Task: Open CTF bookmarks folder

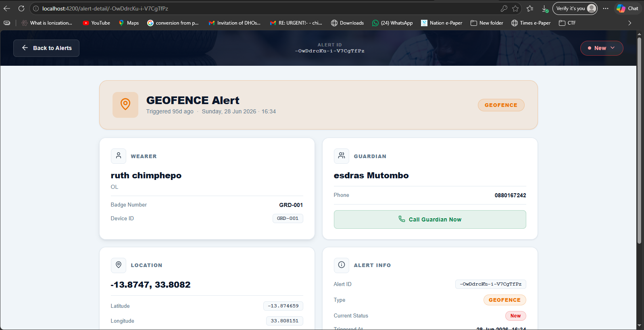Action: [567, 23]
